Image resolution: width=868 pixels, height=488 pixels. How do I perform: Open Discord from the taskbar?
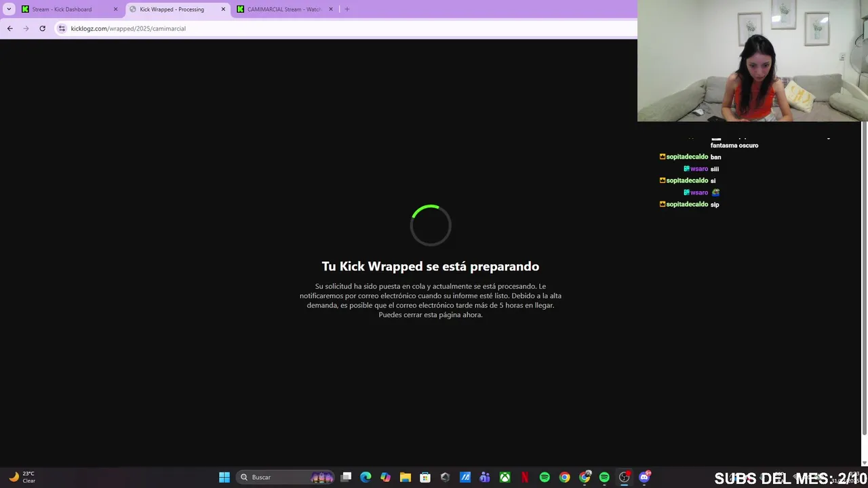click(x=644, y=477)
